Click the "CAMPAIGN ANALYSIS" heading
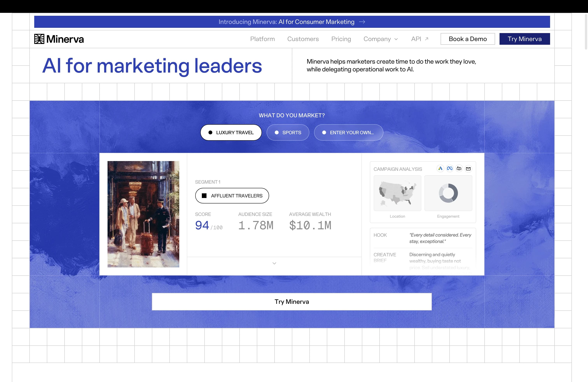 tap(398, 169)
